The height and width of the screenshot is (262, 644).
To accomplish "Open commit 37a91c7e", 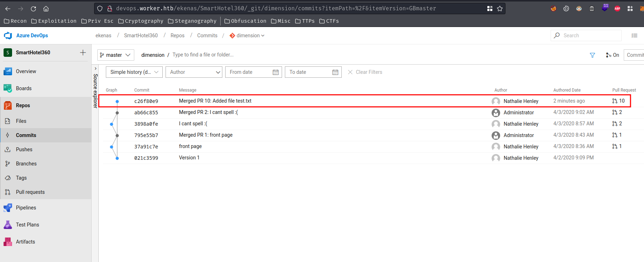I will click(x=146, y=147).
